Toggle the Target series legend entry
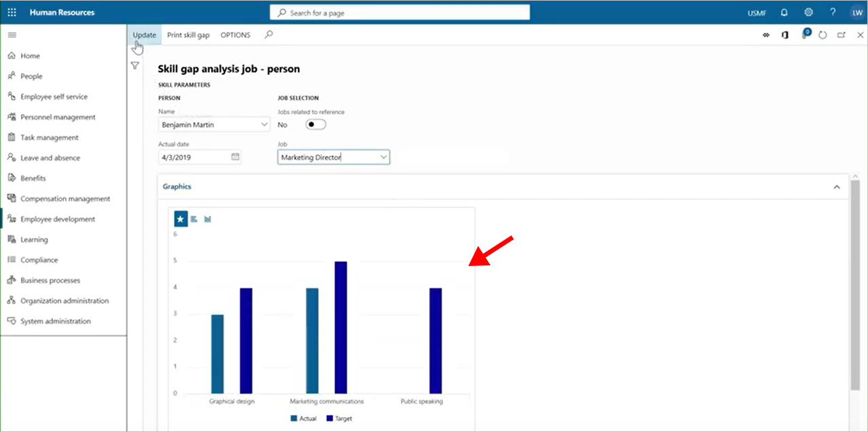 coord(340,418)
